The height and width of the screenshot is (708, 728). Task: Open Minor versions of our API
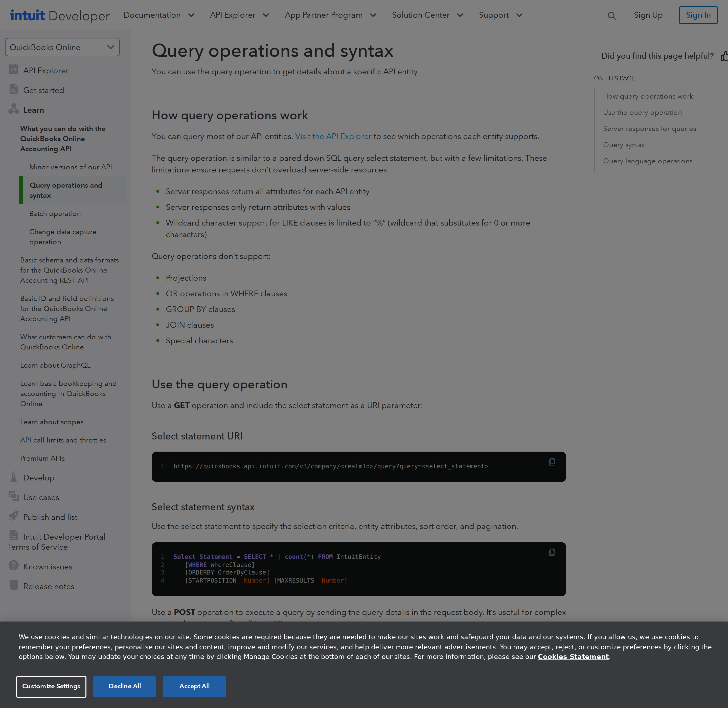point(71,167)
